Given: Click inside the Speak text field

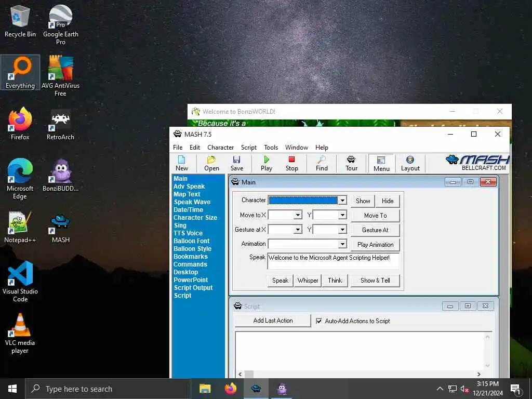Looking at the screenshot, I should [333, 261].
